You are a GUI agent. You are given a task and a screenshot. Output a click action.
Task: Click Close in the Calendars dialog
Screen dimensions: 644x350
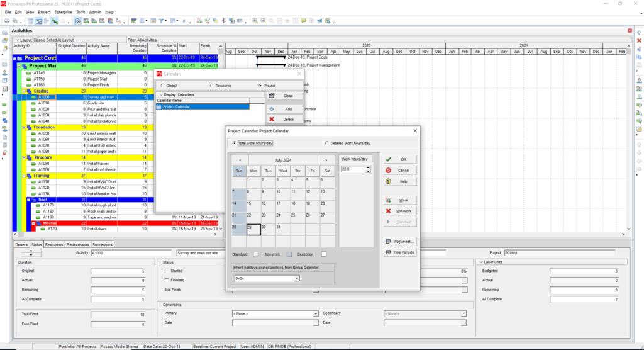[x=284, y=96]
